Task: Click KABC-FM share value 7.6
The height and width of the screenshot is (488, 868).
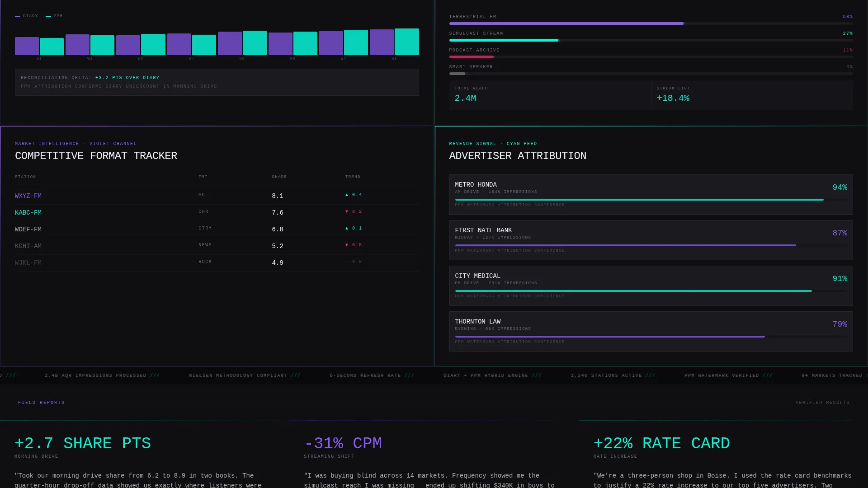Action: (278, 213)
